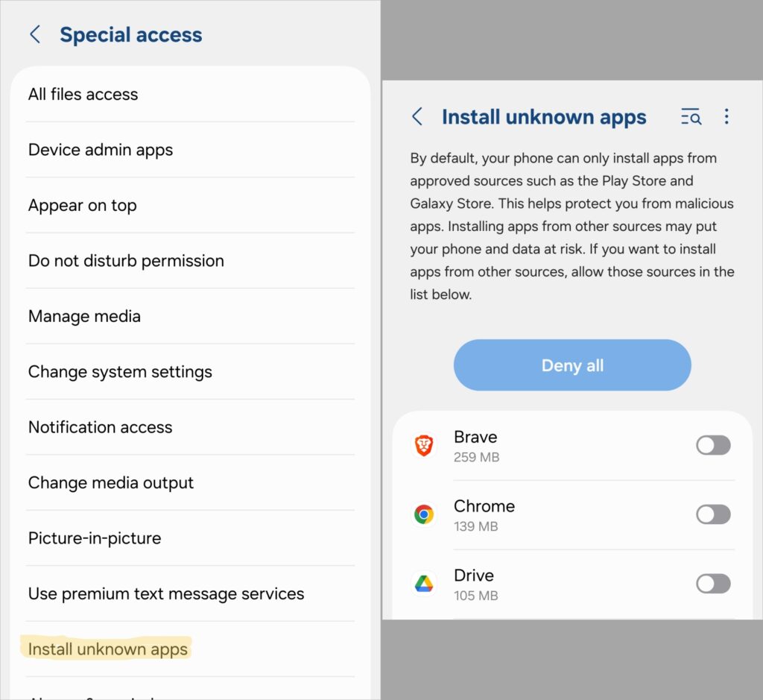Open the sort and search icon

coord(691,117)
